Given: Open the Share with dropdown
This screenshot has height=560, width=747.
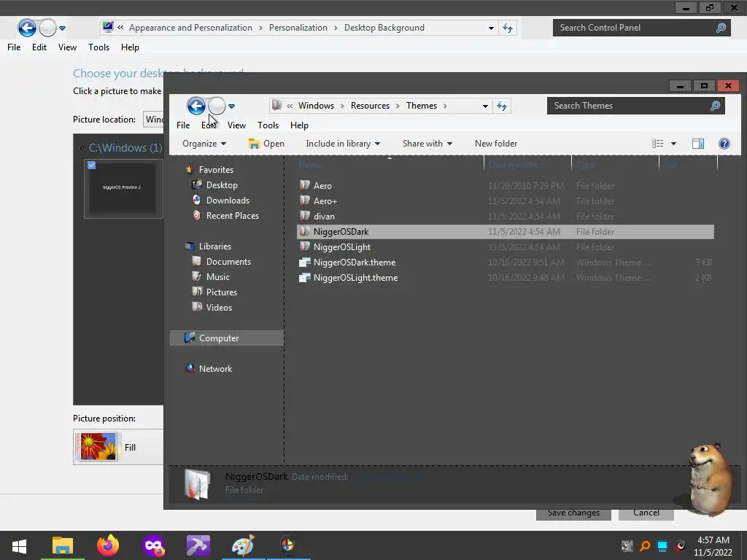Looking at the screenshot, I should (x=427, y=144).
